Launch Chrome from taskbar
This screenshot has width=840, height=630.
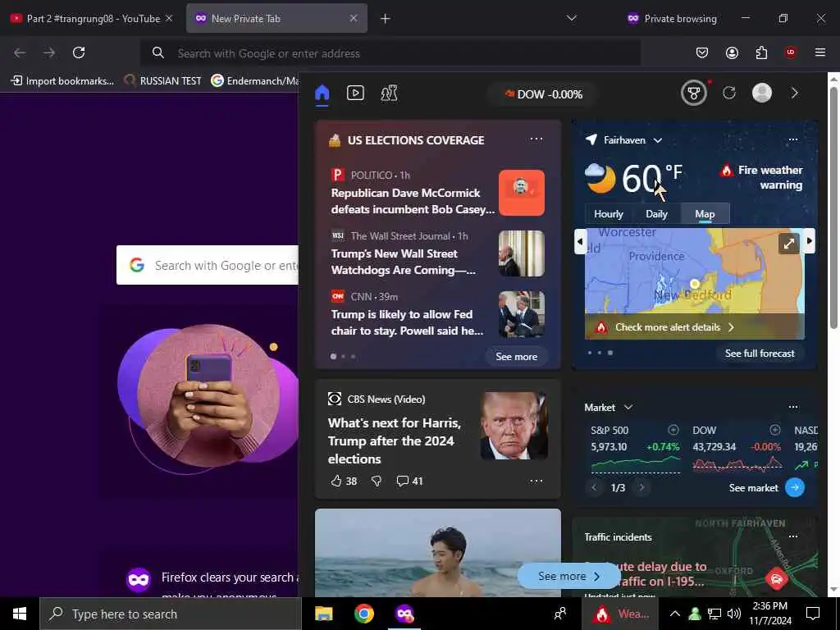pyautogui.click(x=363, y=614)
